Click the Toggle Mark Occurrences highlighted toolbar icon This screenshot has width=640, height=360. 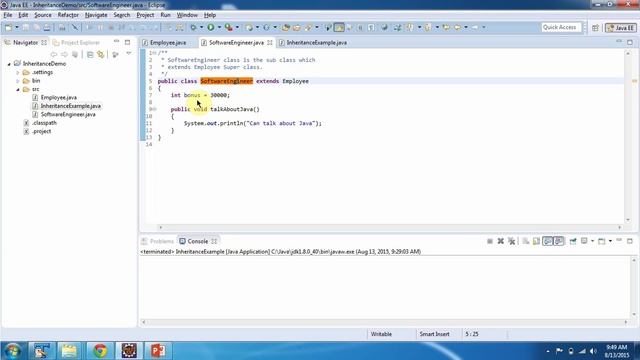[339, 27]
